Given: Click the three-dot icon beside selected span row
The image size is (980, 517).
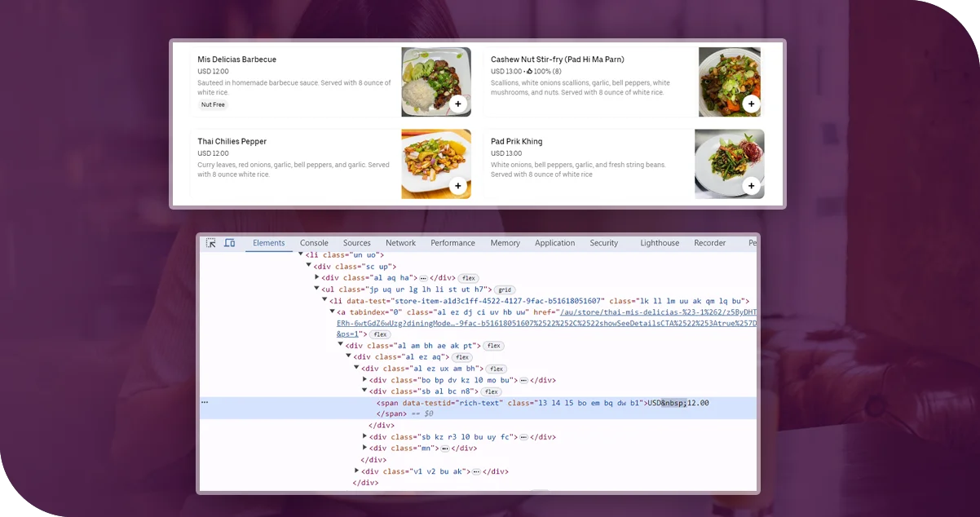Looking at the screenshot, I should point(205,402).
